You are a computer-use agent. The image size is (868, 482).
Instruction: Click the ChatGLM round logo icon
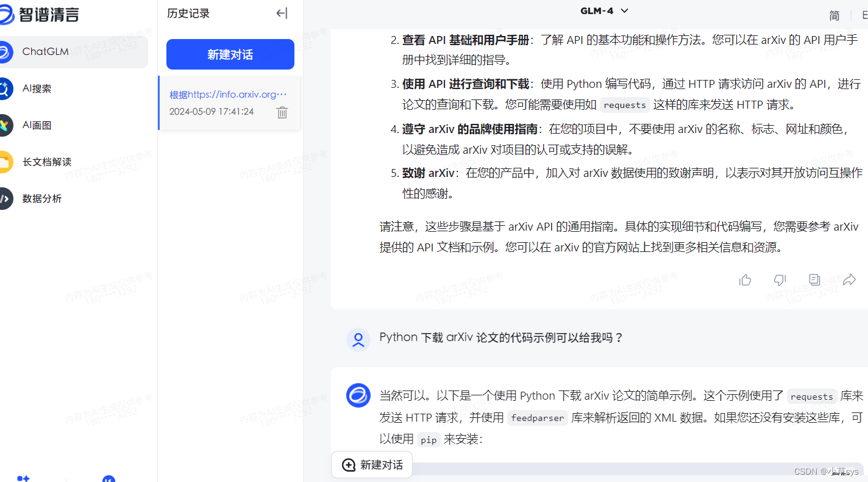tap(5, 52)
